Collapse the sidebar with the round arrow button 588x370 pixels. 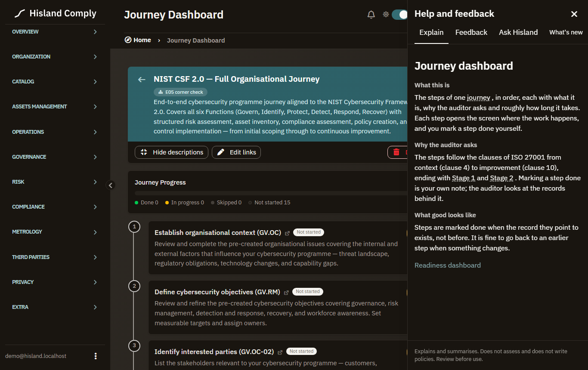point(111,185)
